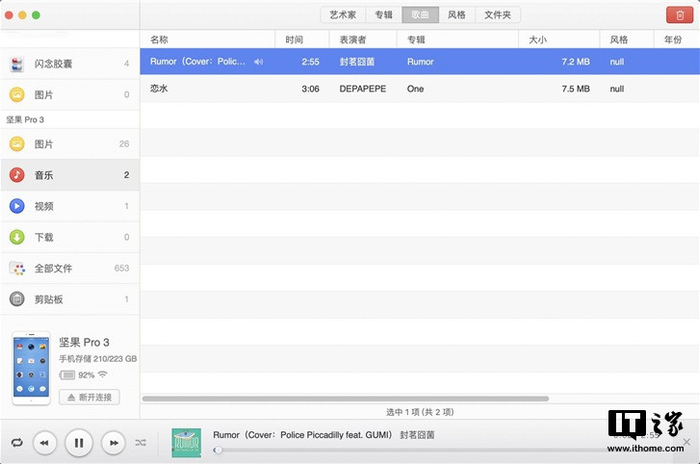Go back to previous track
The image size is (700, 464).
45,442
